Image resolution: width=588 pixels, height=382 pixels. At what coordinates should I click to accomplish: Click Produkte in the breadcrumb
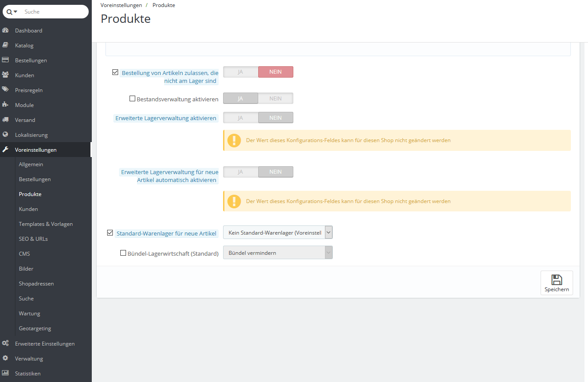(x=164, y=5)
